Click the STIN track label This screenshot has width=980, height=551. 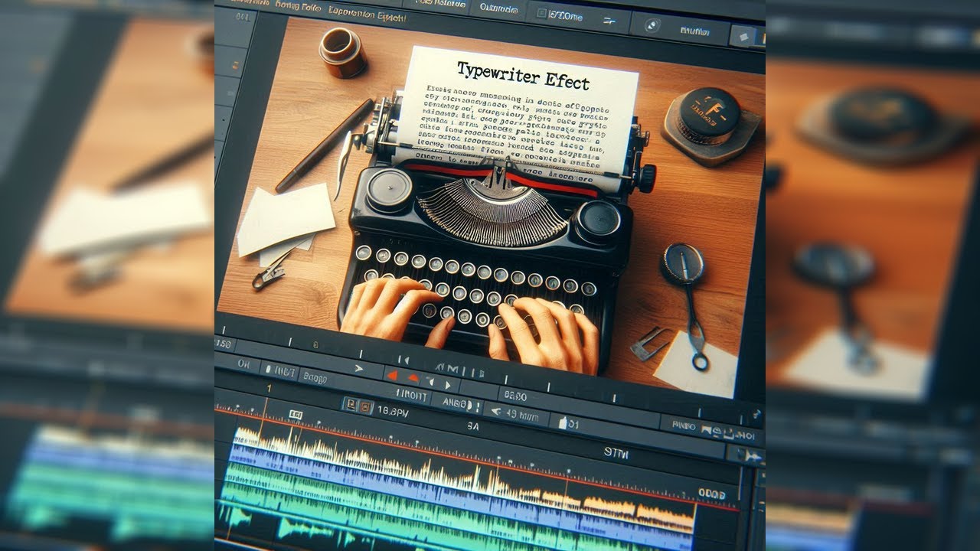point(616,452)
